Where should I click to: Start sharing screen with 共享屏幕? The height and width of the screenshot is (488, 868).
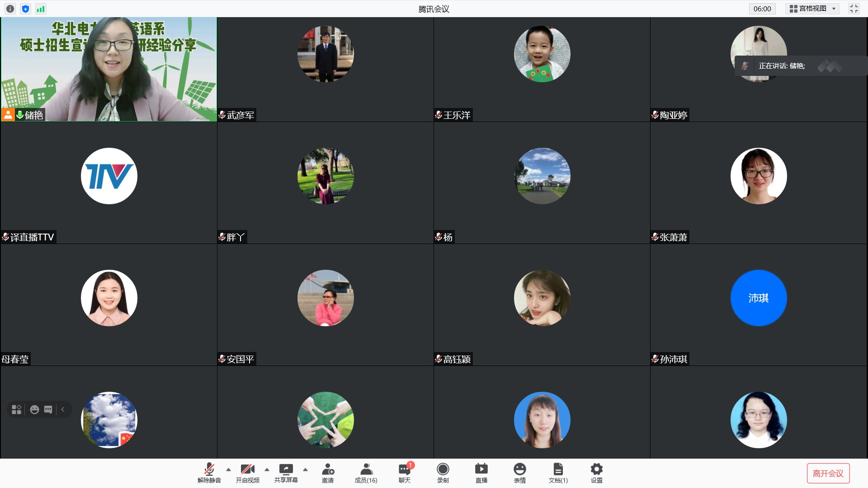(286, 473)
